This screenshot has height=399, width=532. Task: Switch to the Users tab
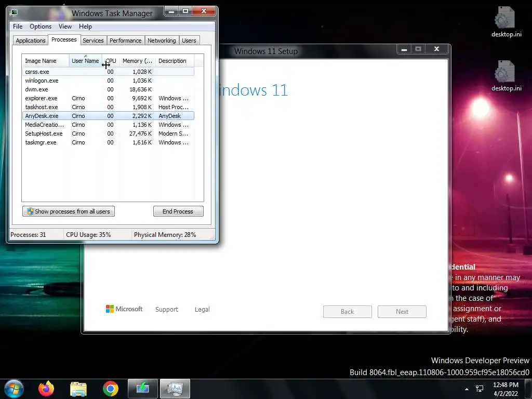pos(189,41)
